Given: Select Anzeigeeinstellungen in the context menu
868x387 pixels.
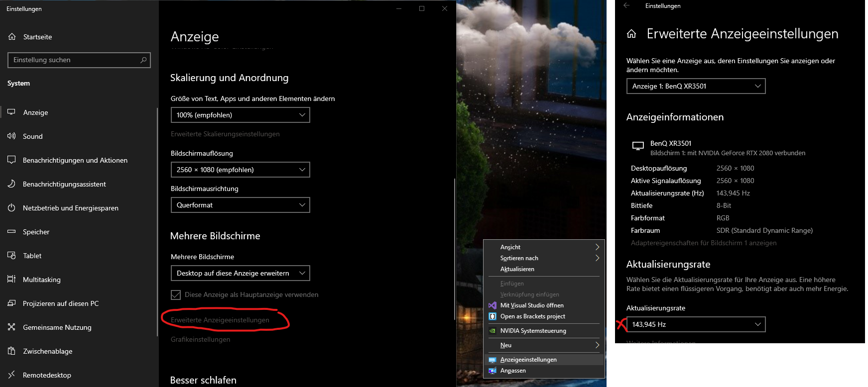Looking at the screenshot, I should (x=528, y=360).
